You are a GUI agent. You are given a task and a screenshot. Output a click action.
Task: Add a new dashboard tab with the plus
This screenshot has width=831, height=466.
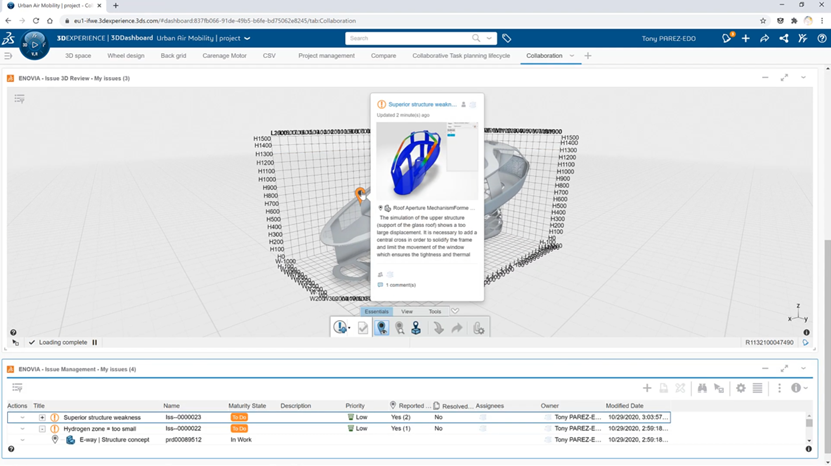(588, 56)
